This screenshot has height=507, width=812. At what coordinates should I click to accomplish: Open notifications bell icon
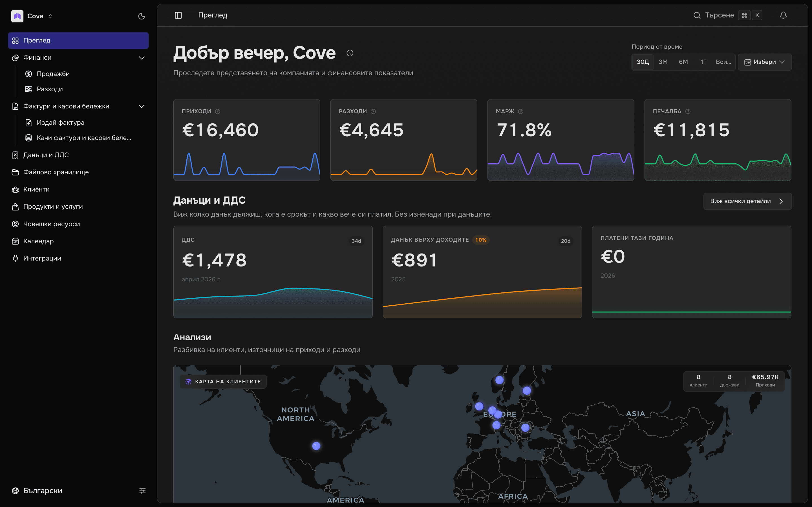click(783, 15)
